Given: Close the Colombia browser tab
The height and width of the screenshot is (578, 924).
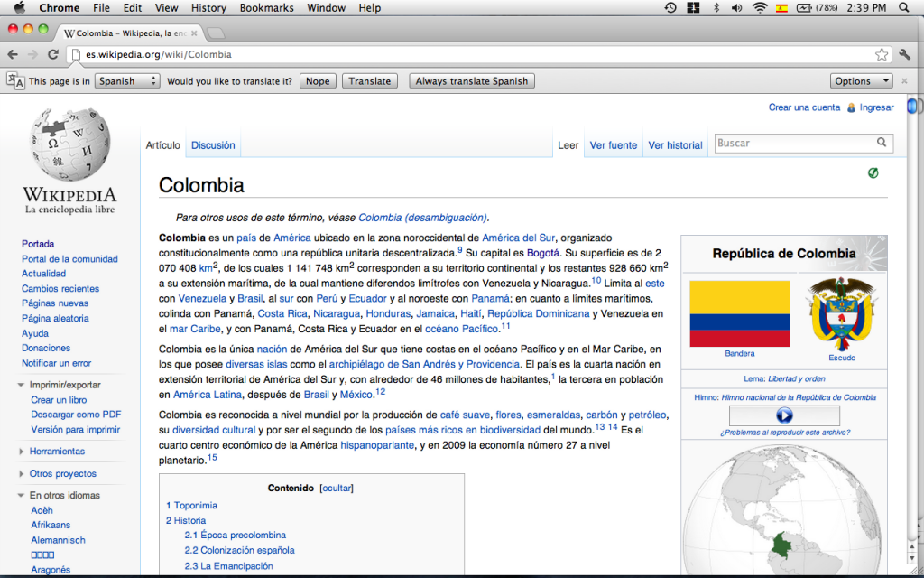Looking at the screenshot, I should coord(194,33).
